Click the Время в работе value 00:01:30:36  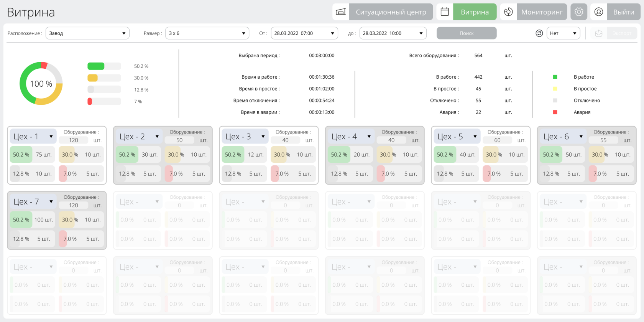[x=322, y=77]
